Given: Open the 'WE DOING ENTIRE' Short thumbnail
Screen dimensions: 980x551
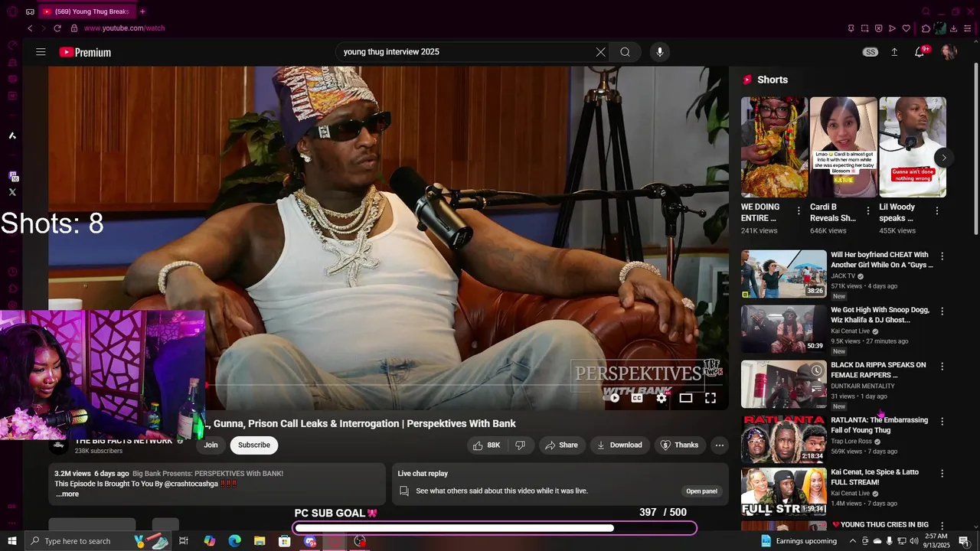Looking at the screenshot, I should tap(774, 147).
